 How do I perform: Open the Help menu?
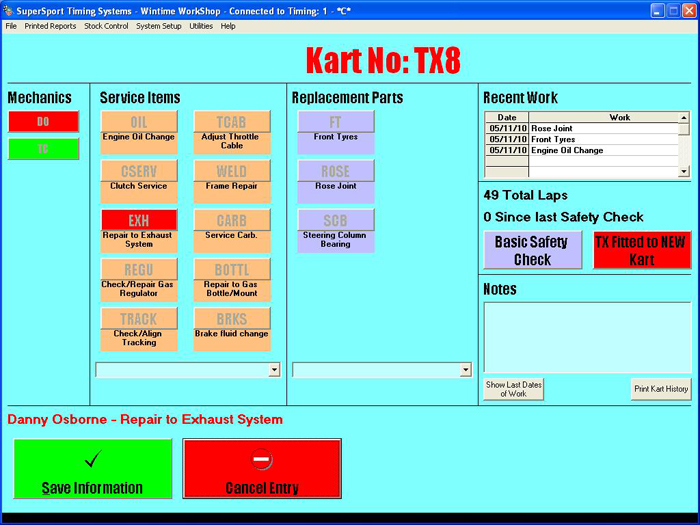[228, 26]
